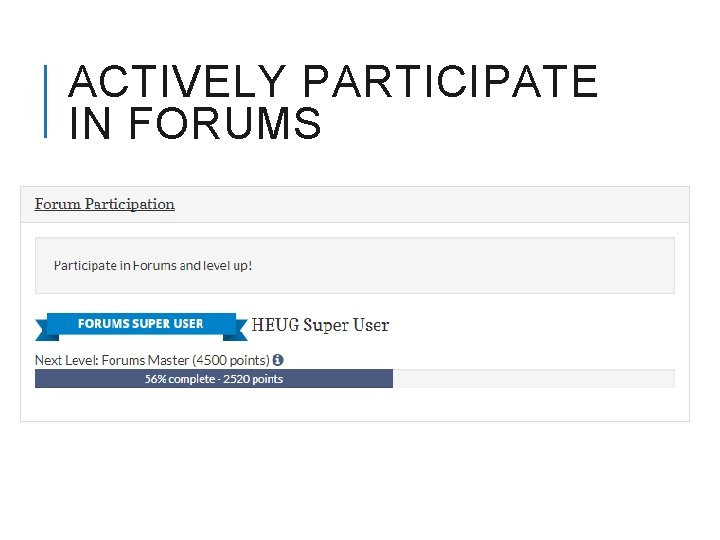Image resolution: width=720 pixels, height=540 pixels.
Task: Click the "Next Level:" label
Action: point(64,360)
